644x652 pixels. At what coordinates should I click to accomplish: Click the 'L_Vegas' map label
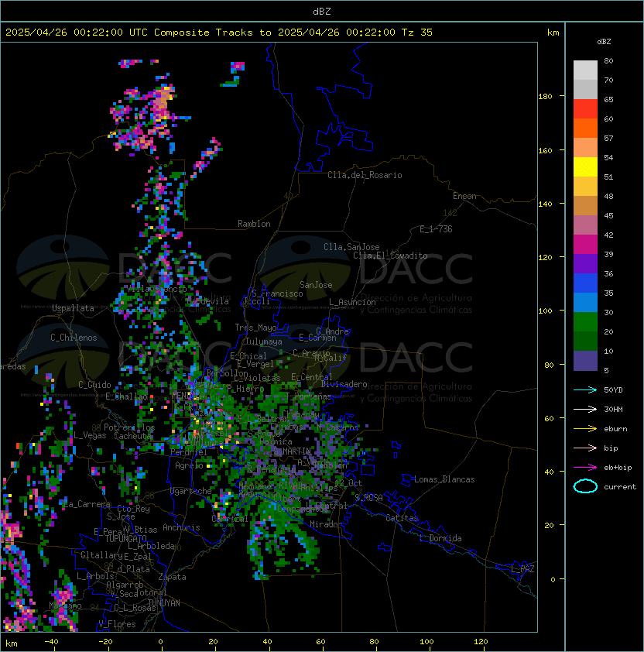(x=90, y=435)
